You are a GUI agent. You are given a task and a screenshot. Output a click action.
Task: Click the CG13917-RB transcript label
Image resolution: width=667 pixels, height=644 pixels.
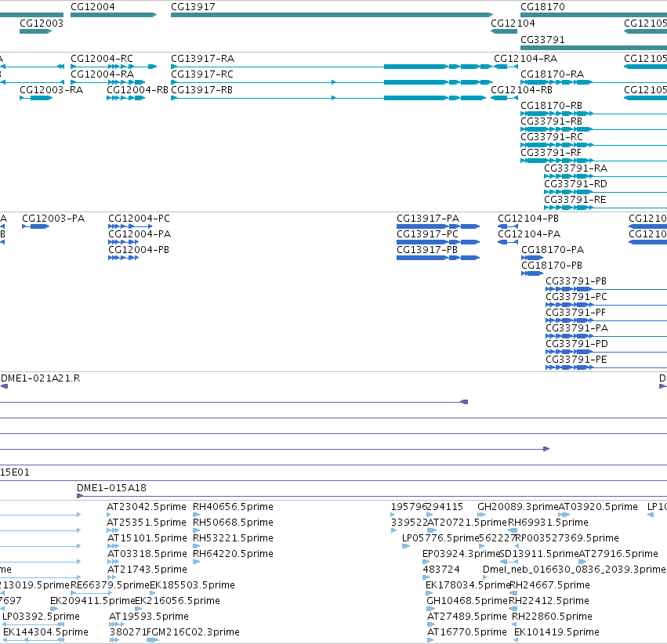201,89
